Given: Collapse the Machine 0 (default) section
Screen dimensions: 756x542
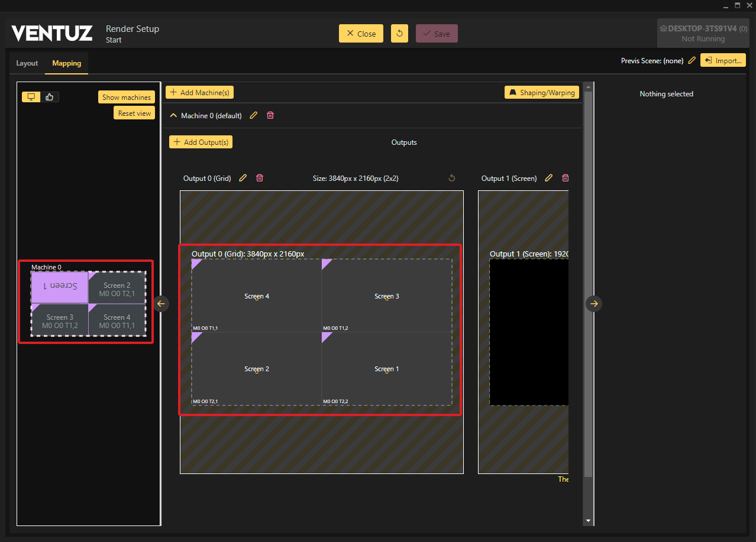Looking at the screenshot, I should (x=173, y=116).
